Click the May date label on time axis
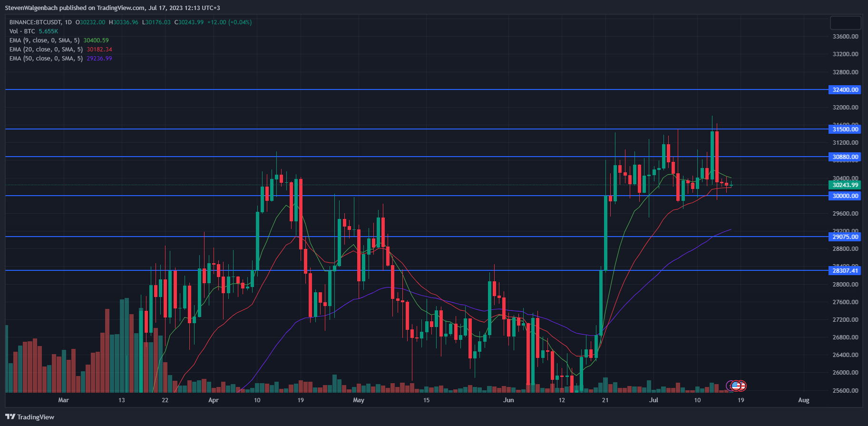868x426 pixels. [x=359, y=400]
